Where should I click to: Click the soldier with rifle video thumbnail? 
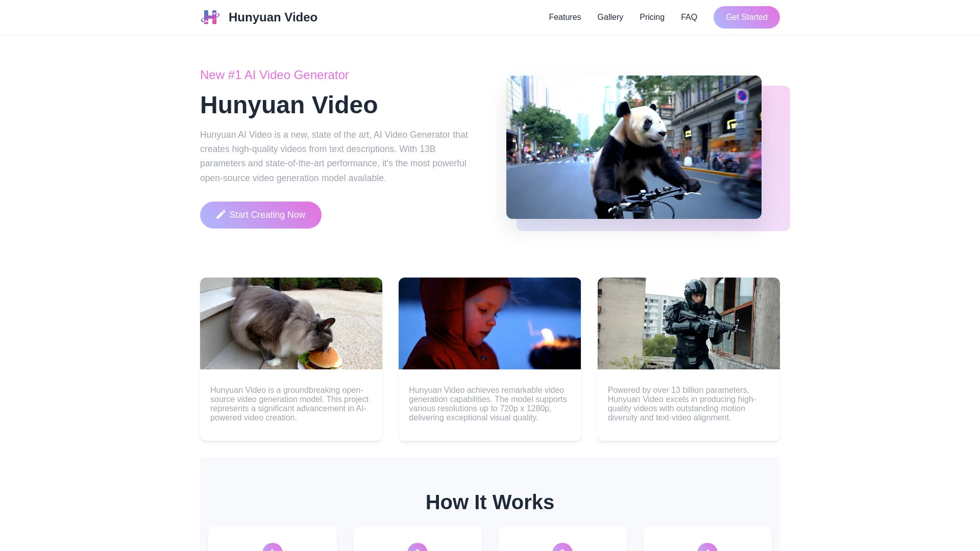(688, 323)
